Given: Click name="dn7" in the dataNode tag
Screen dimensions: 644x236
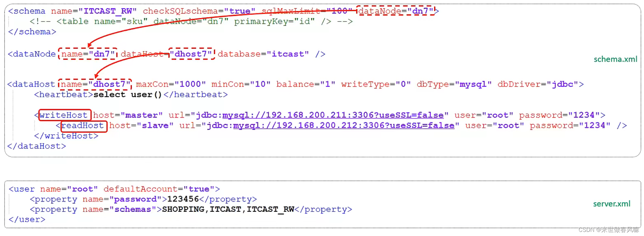Looking at the screenshot, I should pyautogui.click(x=88, y=54).
